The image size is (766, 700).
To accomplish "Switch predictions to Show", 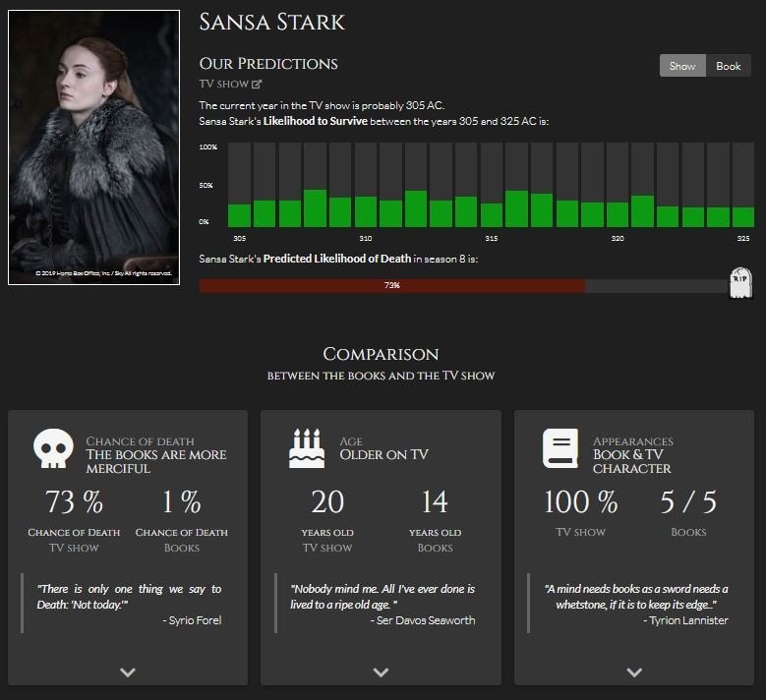I will pos(682,66).
